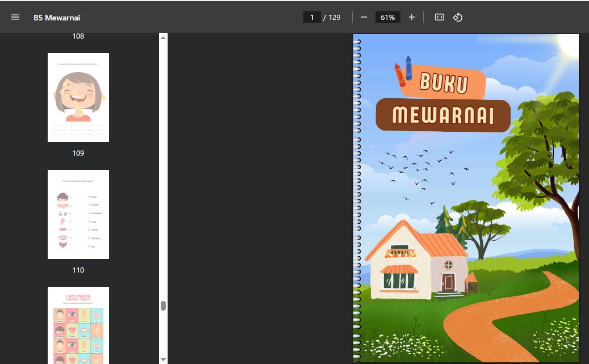Click the thumbnail sidebar scrollbar handle
Screen dimensions: 589x364
tap(164, 306)
